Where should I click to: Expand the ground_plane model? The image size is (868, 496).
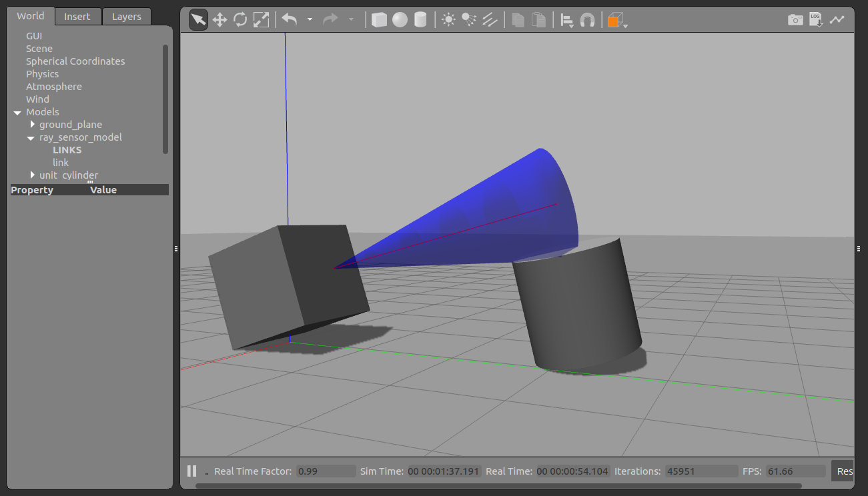click(32, 124)
